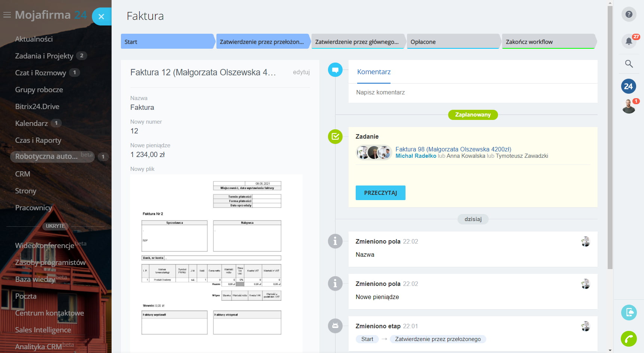The image size is (644, 353).
Task: Click the blue comment bubble timeline icon
Action: 335,70
